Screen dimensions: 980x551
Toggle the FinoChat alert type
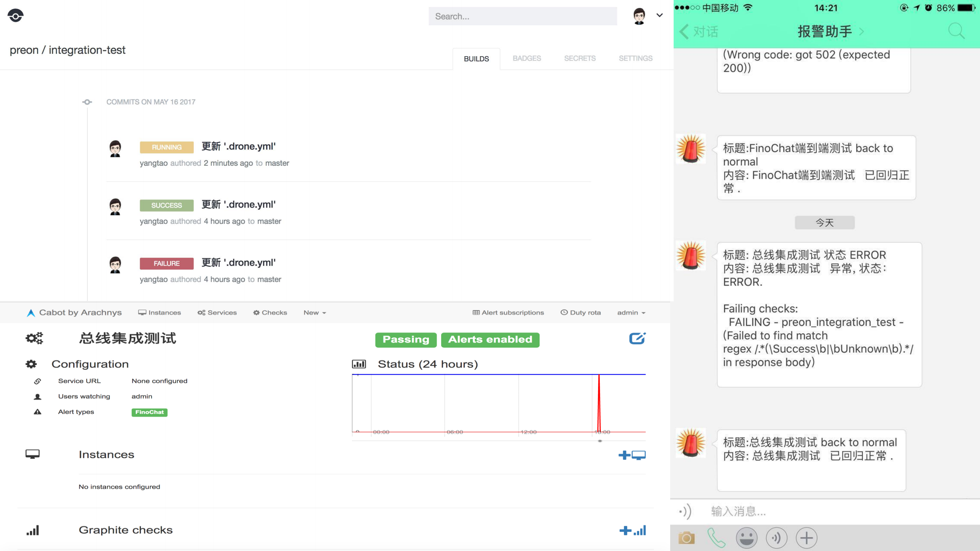click(149, 412)
